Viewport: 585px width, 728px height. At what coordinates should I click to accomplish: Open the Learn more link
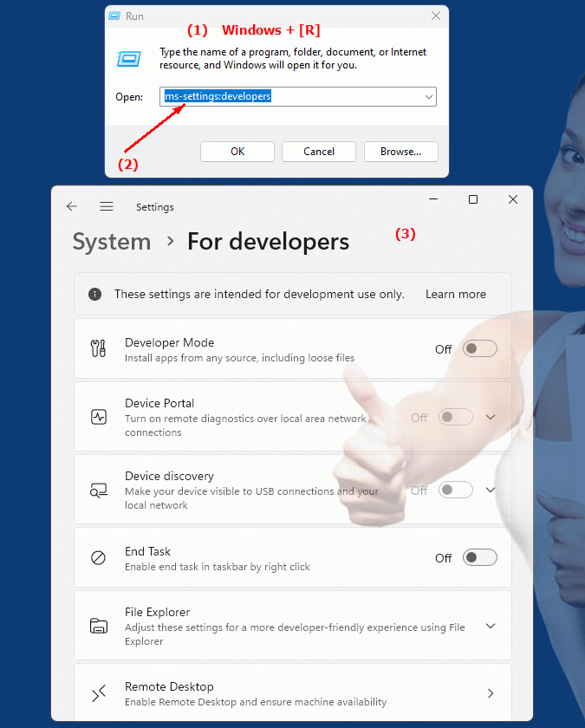[x=456, y=294]
